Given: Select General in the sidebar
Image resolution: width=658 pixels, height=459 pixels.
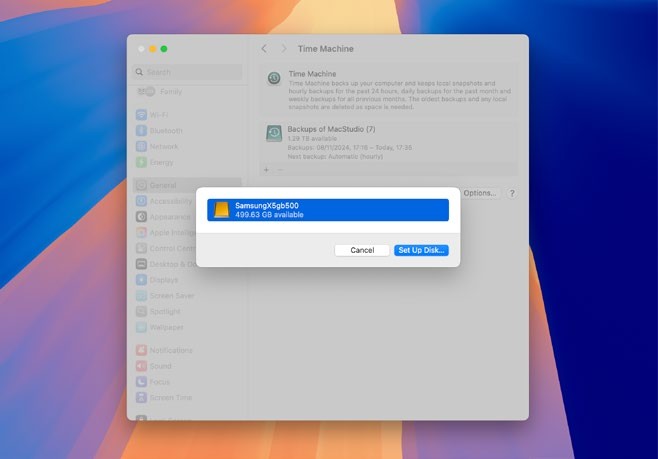Looking at the screenshot, I should [188, 185].
